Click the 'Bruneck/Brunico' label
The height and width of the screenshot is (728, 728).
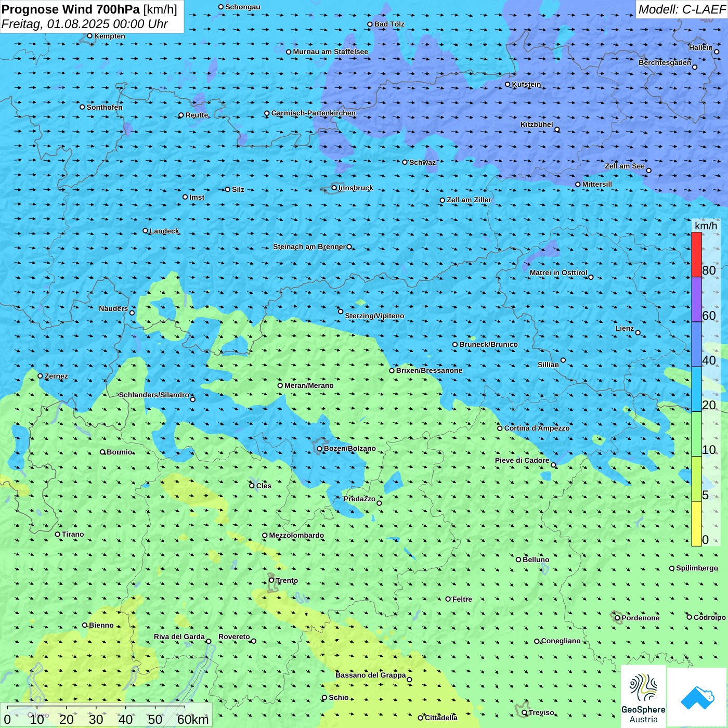coord(488,344)
